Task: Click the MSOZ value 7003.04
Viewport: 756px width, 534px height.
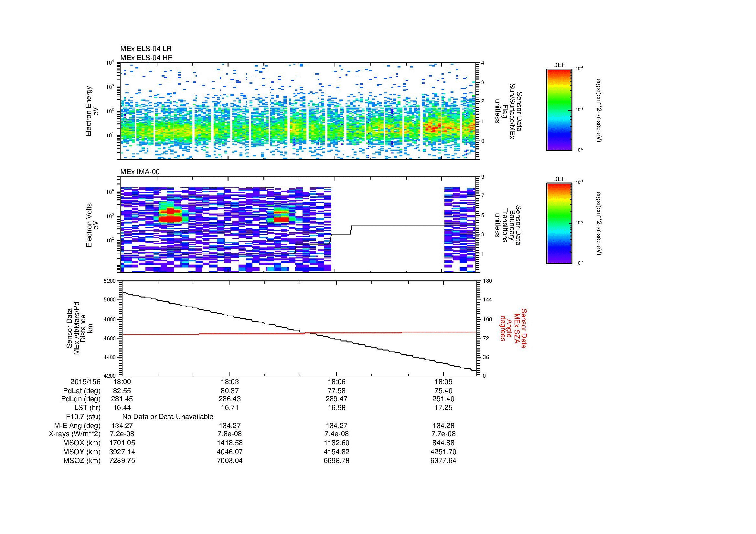Action: click(x=229, y=461)
